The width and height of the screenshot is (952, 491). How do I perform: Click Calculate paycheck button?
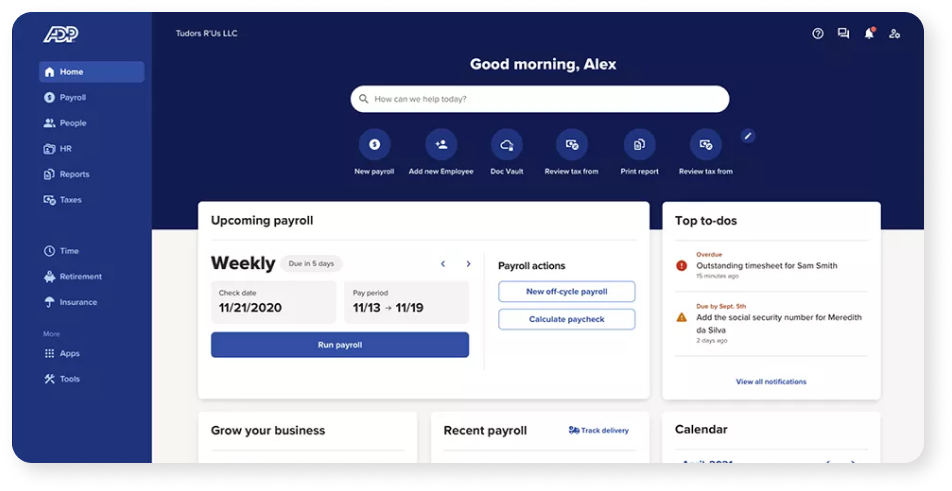click(x=566, y=319)
